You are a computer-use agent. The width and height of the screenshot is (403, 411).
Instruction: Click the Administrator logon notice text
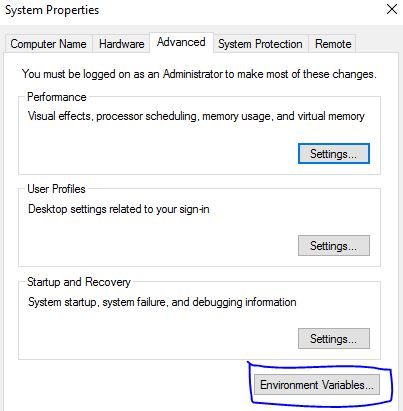[x=199, y=74]
